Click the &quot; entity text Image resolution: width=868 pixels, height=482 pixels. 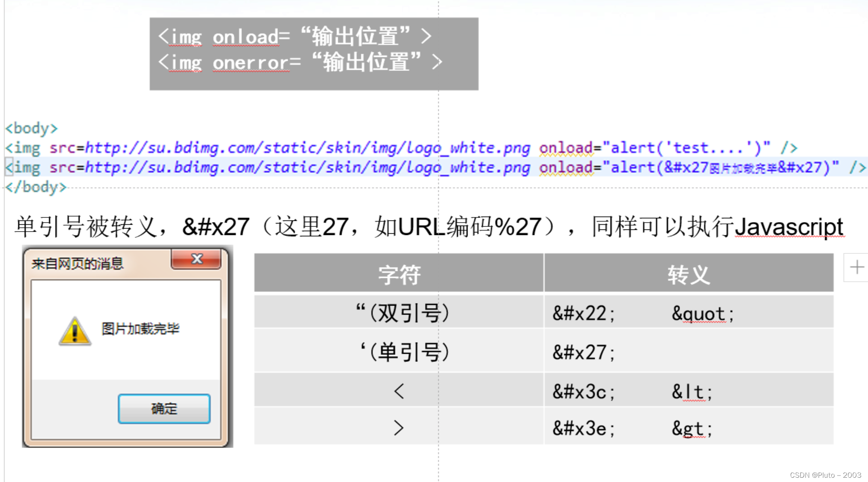[703, 314]
